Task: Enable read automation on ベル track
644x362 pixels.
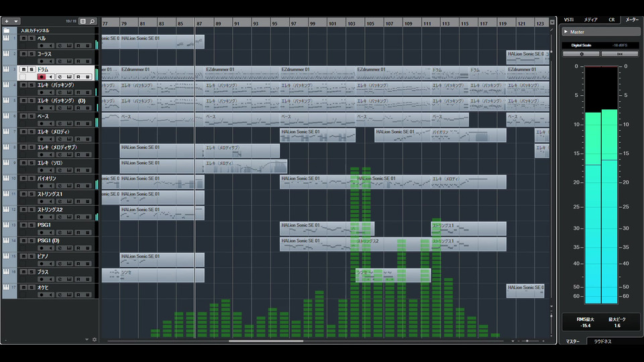Action: pyautogui.click(x=78, y=46)
